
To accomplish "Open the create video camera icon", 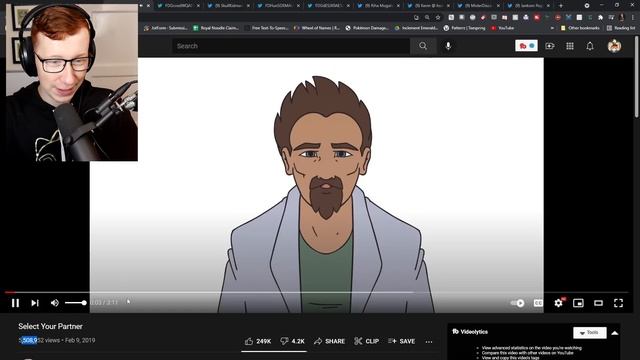I will [x=550, y=46].
